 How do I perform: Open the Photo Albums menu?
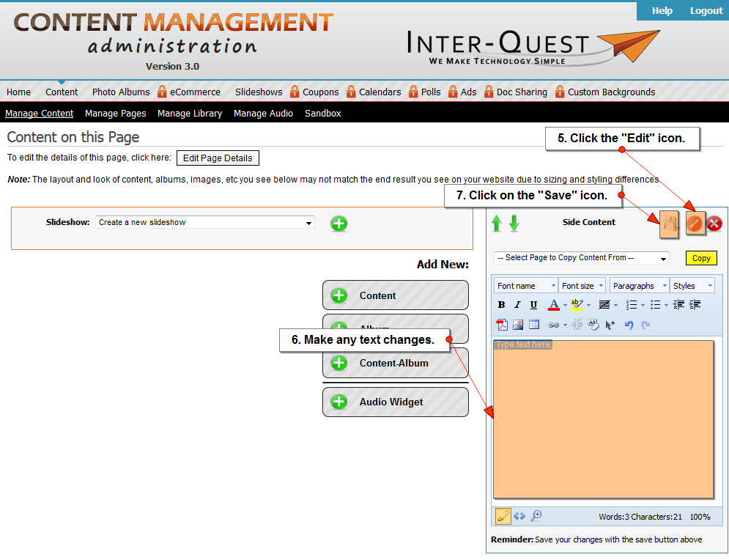121,92
